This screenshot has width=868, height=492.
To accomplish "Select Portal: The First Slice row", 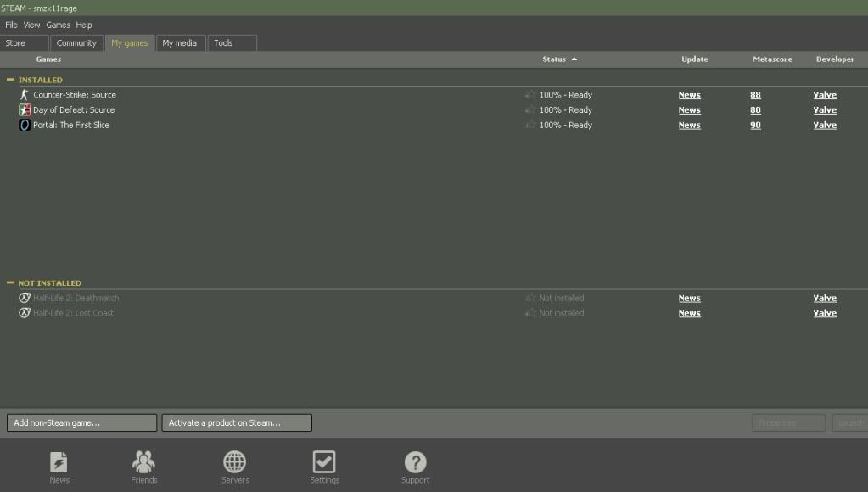I will point(434,125).
